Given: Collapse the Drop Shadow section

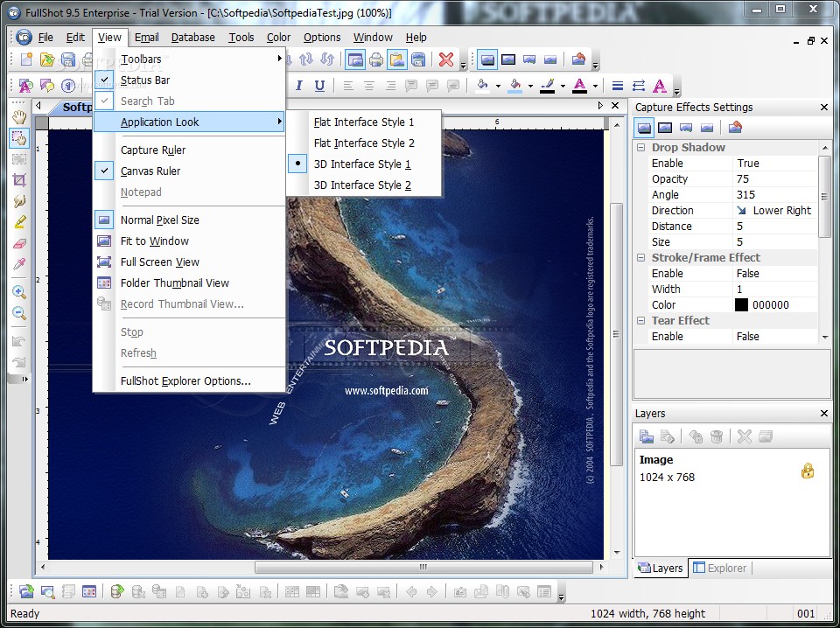Looking at the screenshot, I should [x=640, y=147].
